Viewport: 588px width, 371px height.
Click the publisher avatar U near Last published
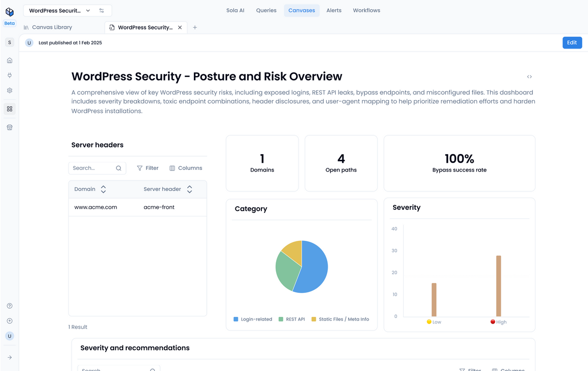(29, 43)
